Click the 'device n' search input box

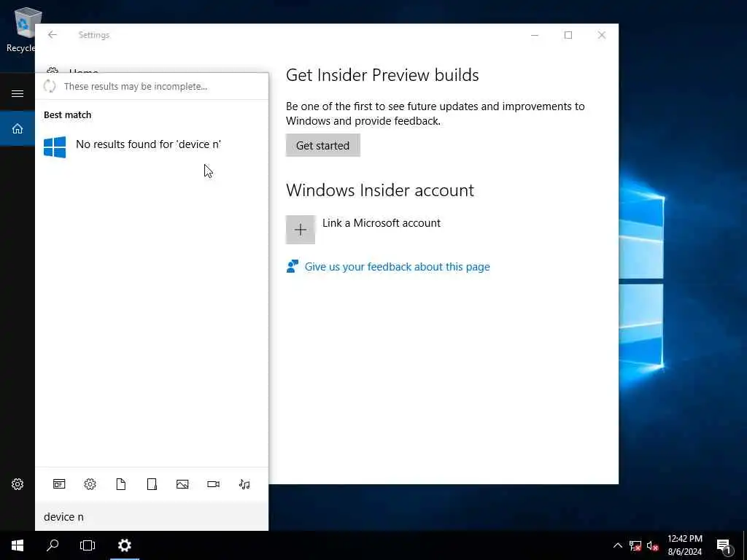pyautogui.click(x=152, y=517)
